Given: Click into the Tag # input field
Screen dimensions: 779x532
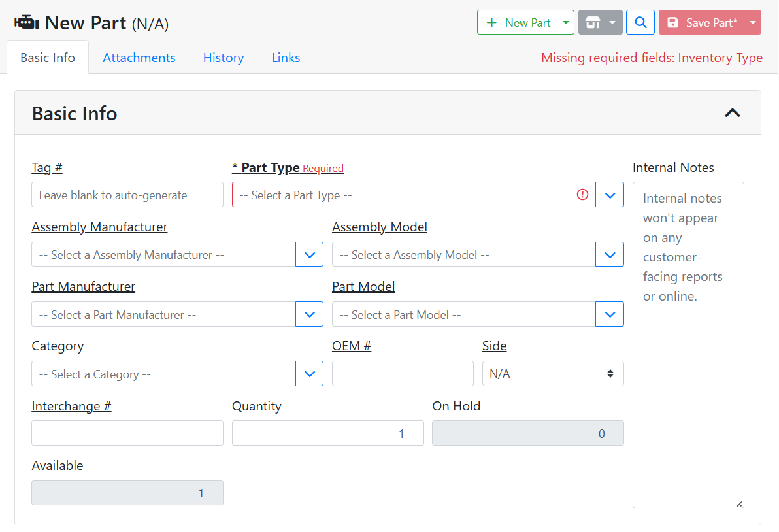Looking at the screenshot, I should tap(127, 195).
